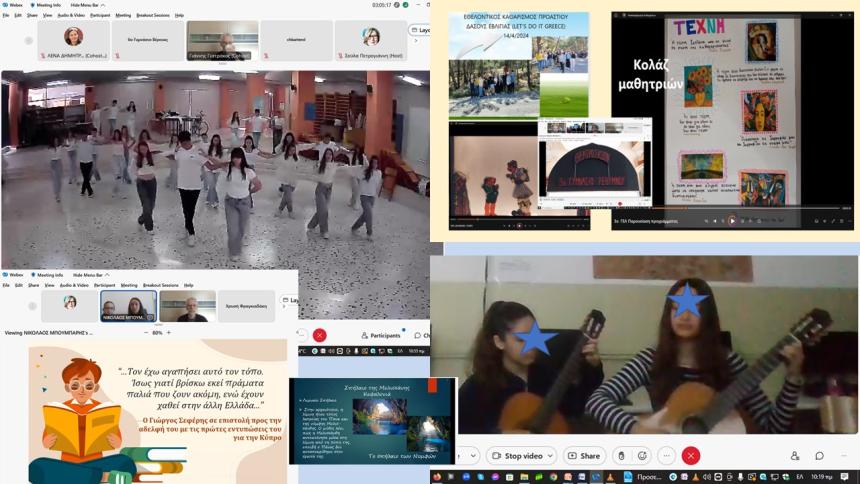860x484 pixels.
Task: Click the Share screen button
Action: tap(584, 456)
